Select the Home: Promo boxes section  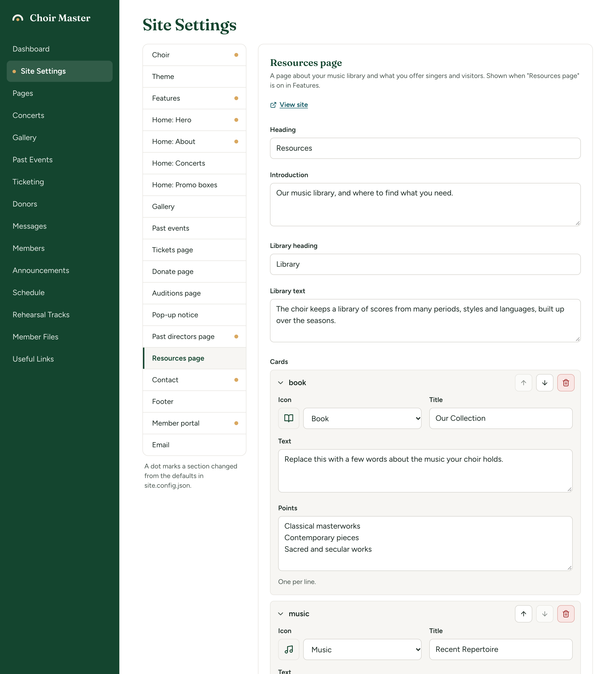[194, 185]
